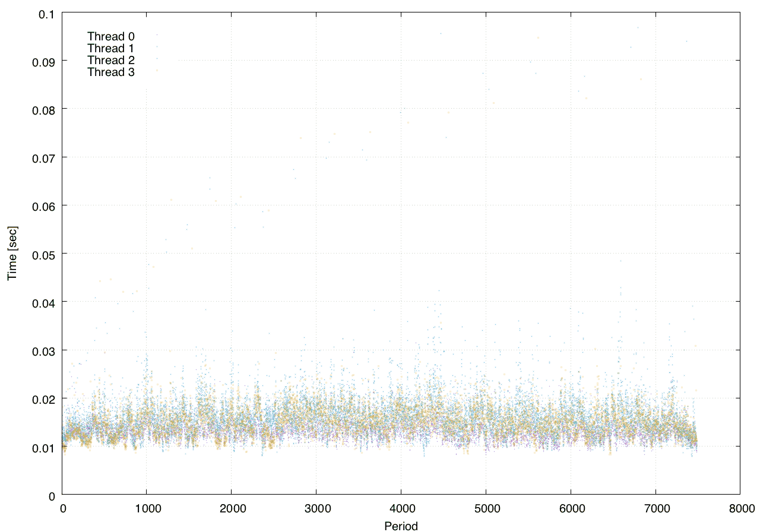Click the 0.03 y-axis tick label
The width and height of the screenshot is (760, 532).
(x=43, y=351)
